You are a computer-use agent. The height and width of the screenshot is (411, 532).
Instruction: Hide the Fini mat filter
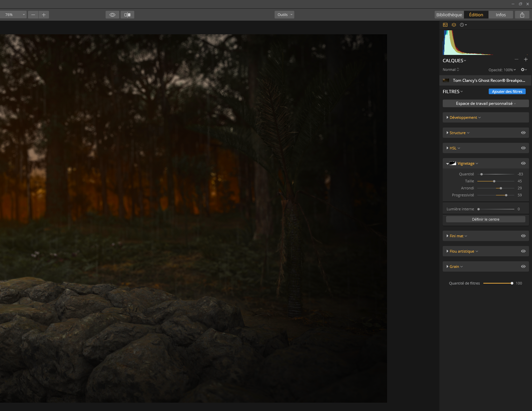coord(523,236)
